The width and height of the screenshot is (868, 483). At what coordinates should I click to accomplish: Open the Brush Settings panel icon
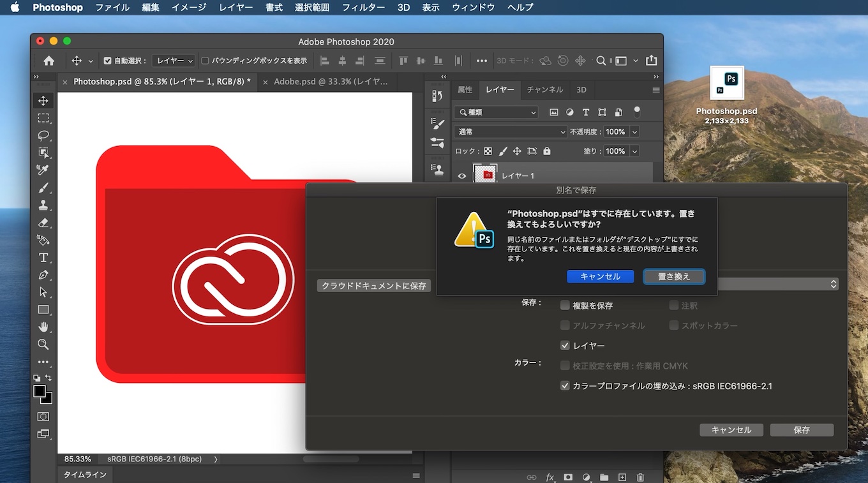point(437,123)
